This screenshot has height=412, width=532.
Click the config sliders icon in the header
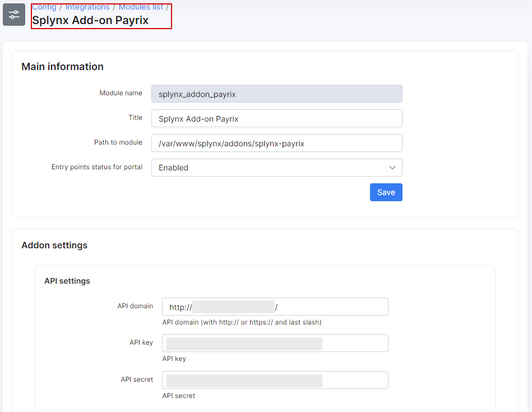tap(14, 15)
